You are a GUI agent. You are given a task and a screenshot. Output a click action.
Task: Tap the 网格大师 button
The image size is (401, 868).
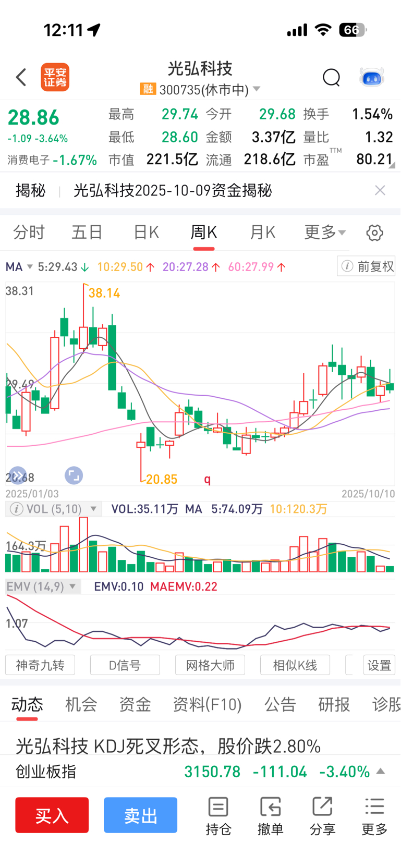[x=210, y=665]
